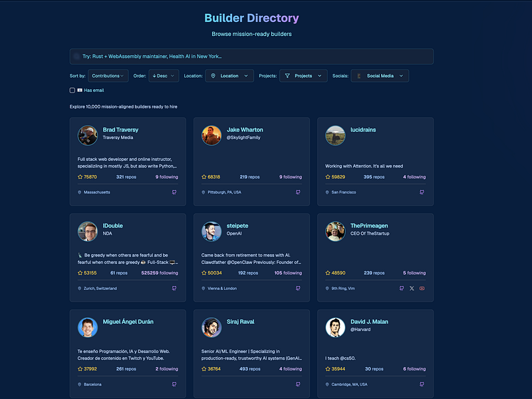
Task: Click star icon beside 75870
Action: click(x=80, y=177)
